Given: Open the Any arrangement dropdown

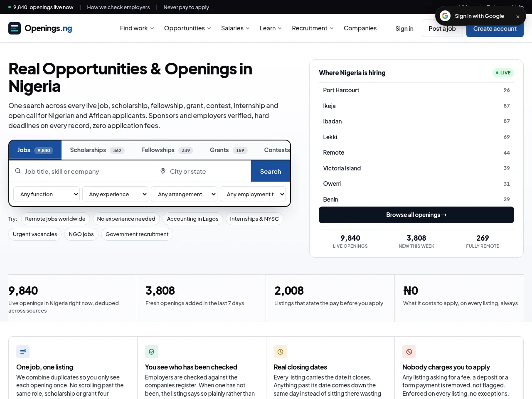Looking at the screenshot, I should click(184, 194).
